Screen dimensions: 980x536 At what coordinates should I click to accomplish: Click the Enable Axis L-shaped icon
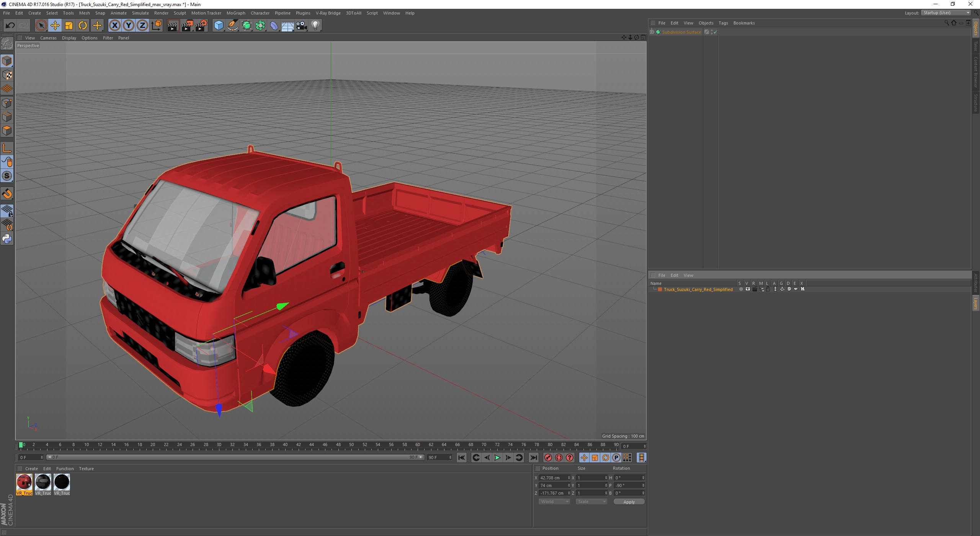tap(7, 148)
